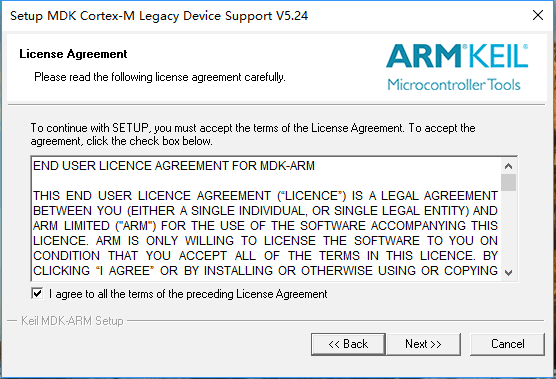
Task: Click the license text scrollbar thumb
Action: click(x=508, y=183)
